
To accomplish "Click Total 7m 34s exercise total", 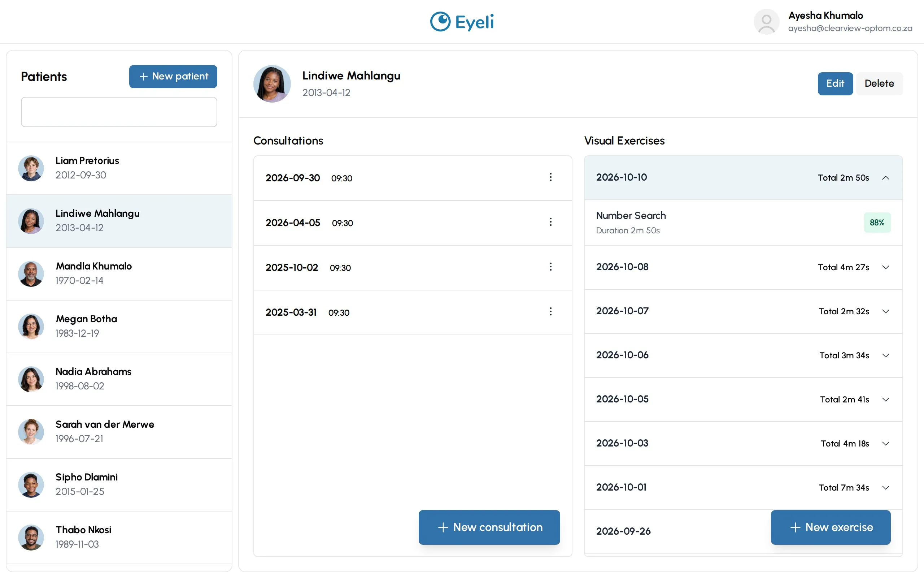I will (x=844, y=487).
